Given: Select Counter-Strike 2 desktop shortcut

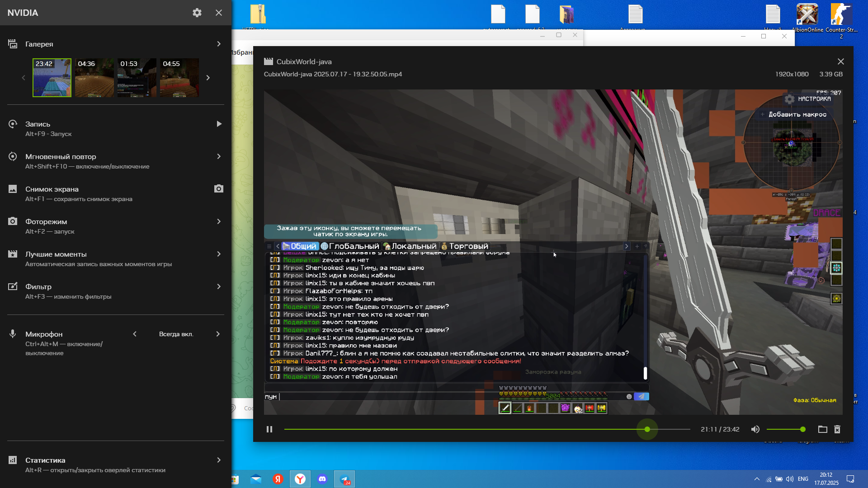Looking at the screenshot, I should pos(841,21).
